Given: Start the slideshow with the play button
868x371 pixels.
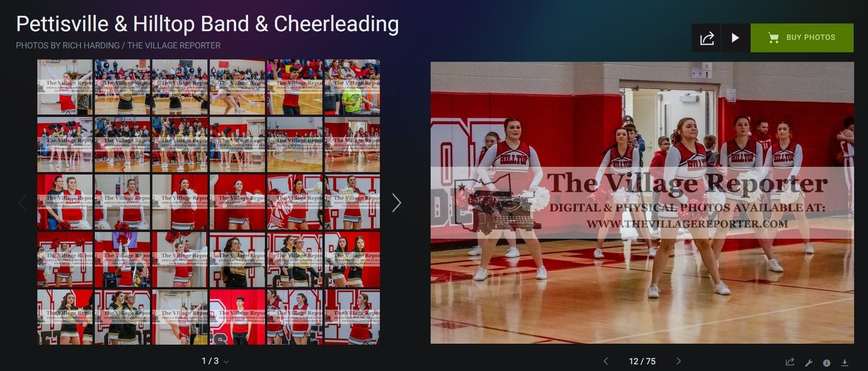Looking at the screenshot, I should pos(735,38).
